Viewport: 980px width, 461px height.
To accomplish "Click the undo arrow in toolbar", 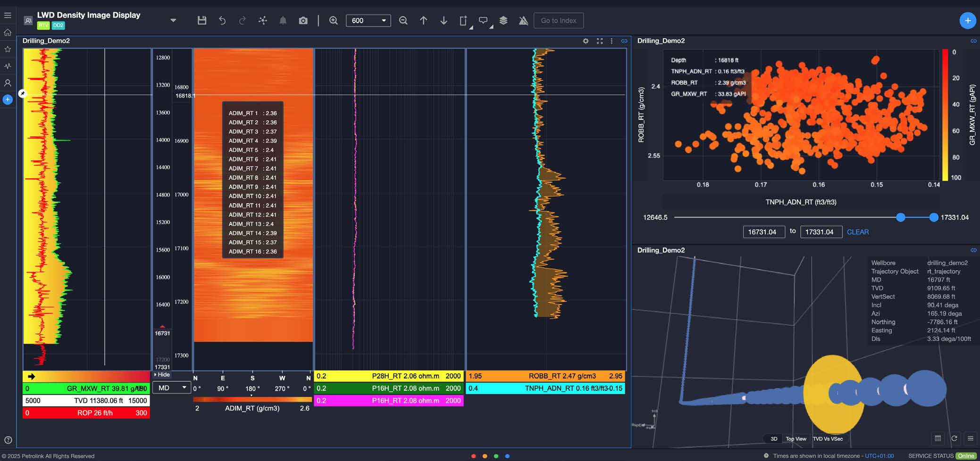I will 222,20.
